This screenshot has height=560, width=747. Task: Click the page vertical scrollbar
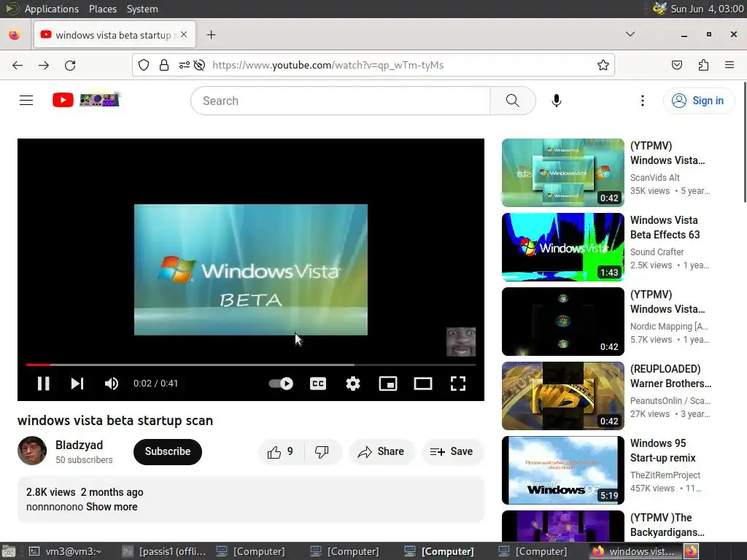[744, 142]
